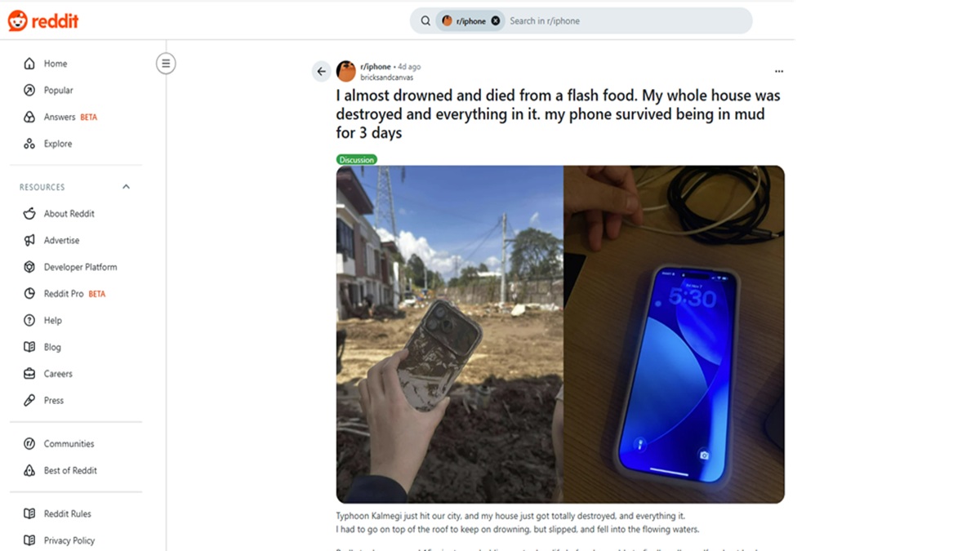The height and width of the screenshot is (551, 980).
Task: Click the green Discussion flair tag
Action: [357, 160]
